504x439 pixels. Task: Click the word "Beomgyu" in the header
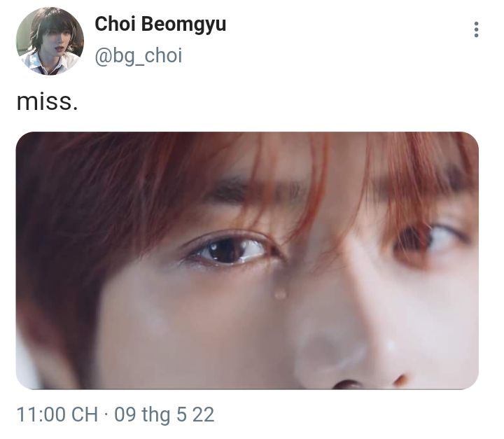[183, 25]
